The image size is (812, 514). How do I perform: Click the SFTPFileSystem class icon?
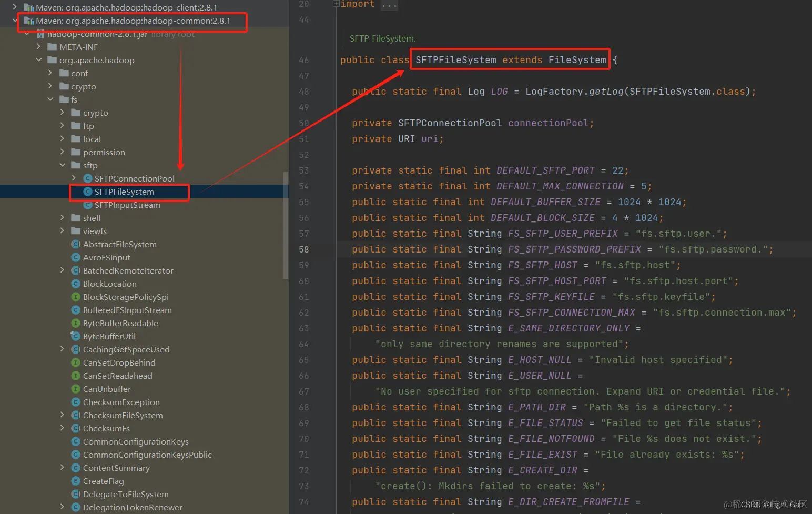point(88,192)
